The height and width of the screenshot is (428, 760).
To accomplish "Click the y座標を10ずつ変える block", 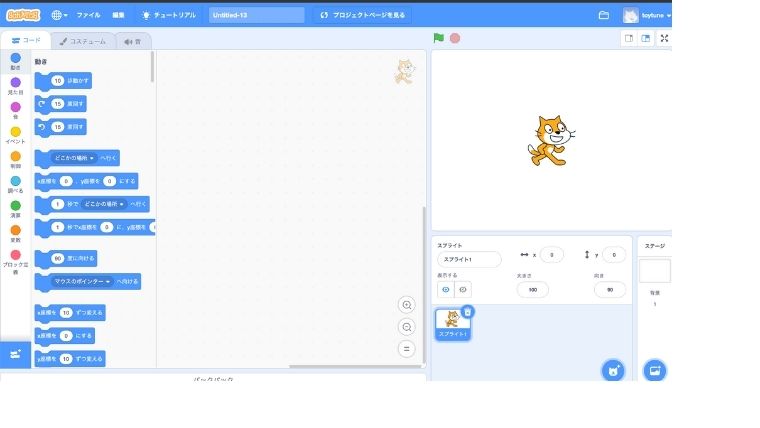I will tap(70, 359).
